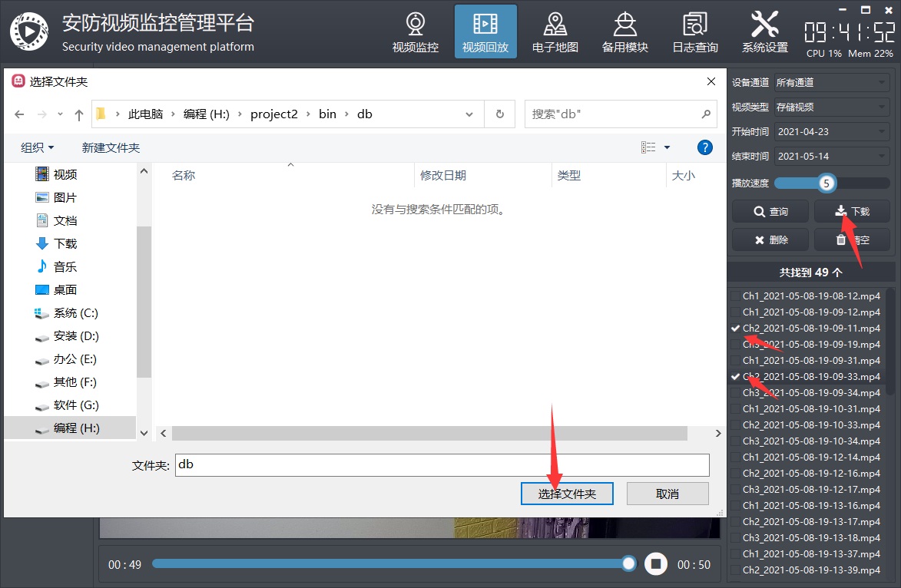Image resolution: width=901 pixels, height=588 pixels.
Task: Uncheck Ch2_2021-05-08-19-09-11.mp4 file
Action: coord(736,329)
